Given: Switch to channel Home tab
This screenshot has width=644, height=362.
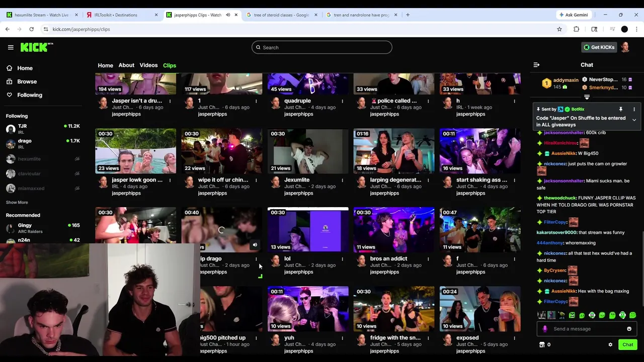Looking at the screenshot, I should coord(105,65).
